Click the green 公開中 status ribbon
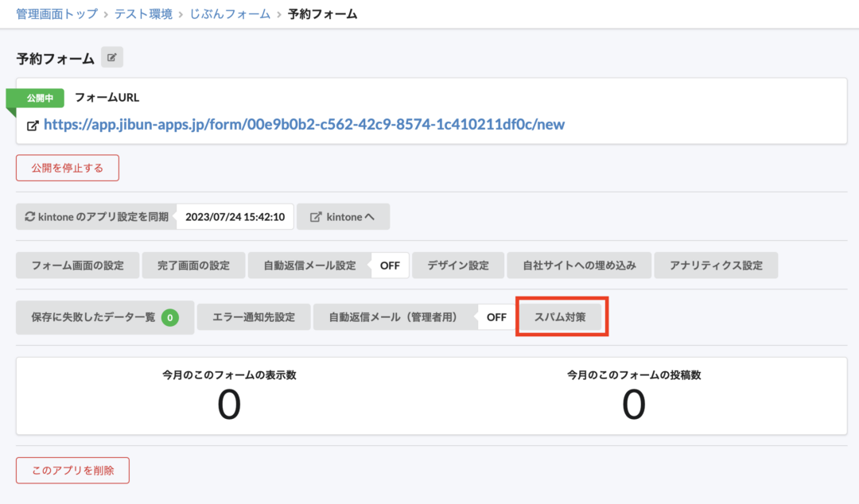Image resolution: width=859 pixels, height=504 pixels. pos(38,99)
